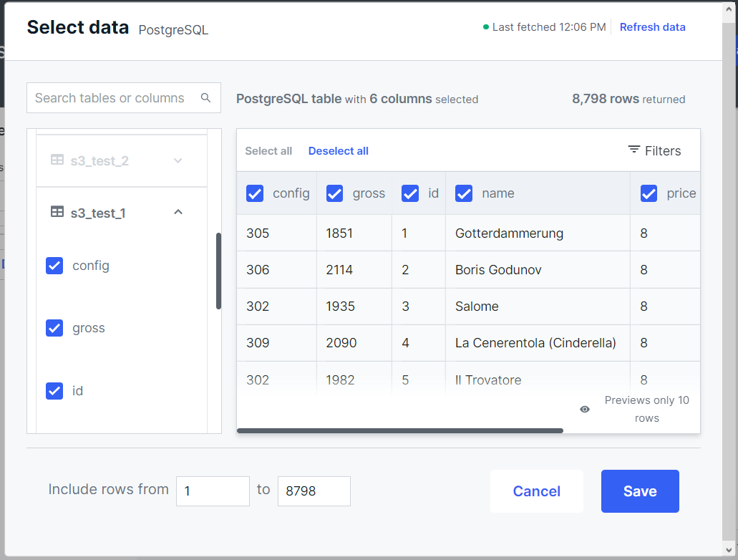Cancel the Select data dialog
Image resolution: width=738 pixels, height=560 pixels.
pyautogui.click(x=536, y=491)
